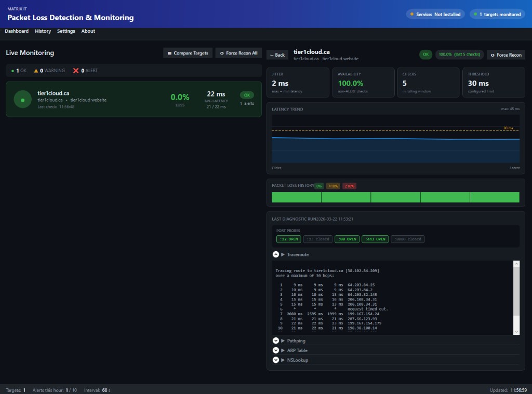Screen dimensions: 532x394
Task: Toggle the ≥10% packet loss filter chip
Action: [x=349, y=185]
